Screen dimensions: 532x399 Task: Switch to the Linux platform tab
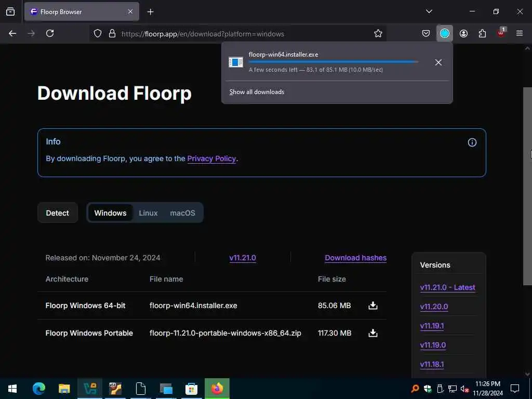[148, 213]
